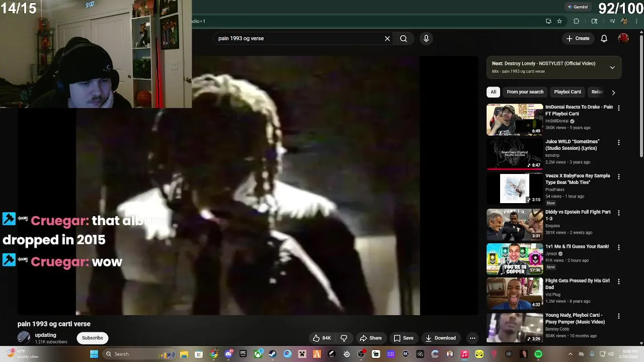Open Steam from the taskbar

[273, 354]
